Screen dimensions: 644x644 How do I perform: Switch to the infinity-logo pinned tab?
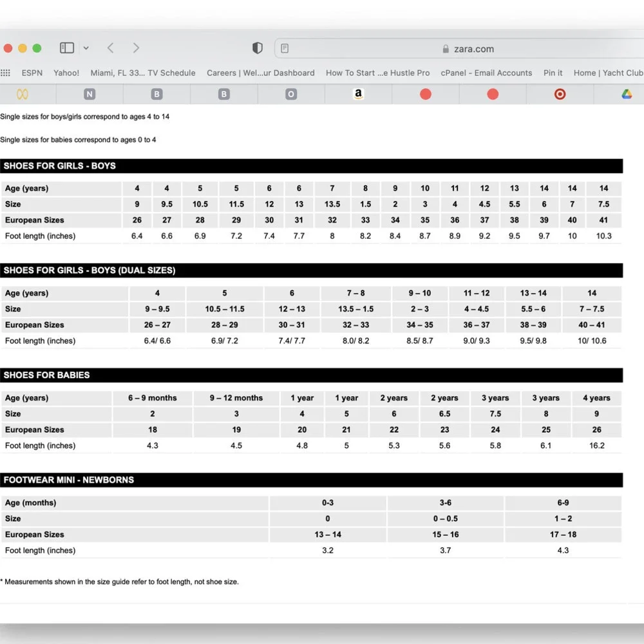[x=23, y=95]
